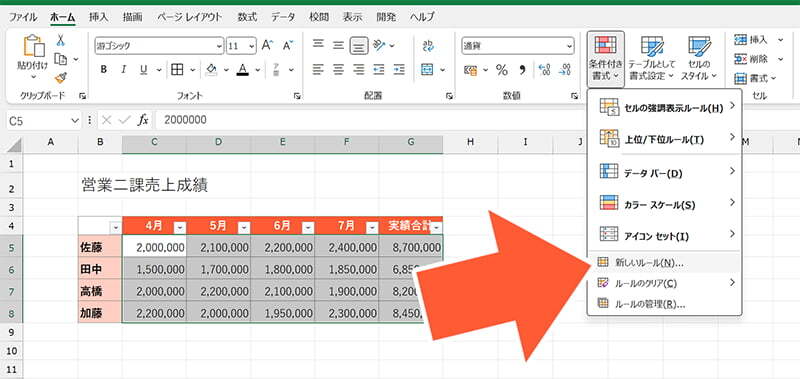
Task: Toggle italic formatting
Action: point(123,70)
